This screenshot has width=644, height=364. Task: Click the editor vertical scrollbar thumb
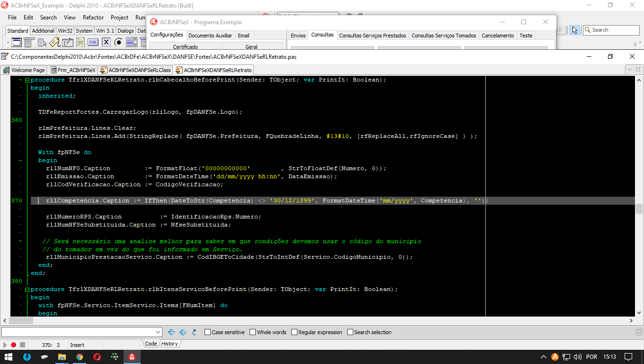point(639,209)
